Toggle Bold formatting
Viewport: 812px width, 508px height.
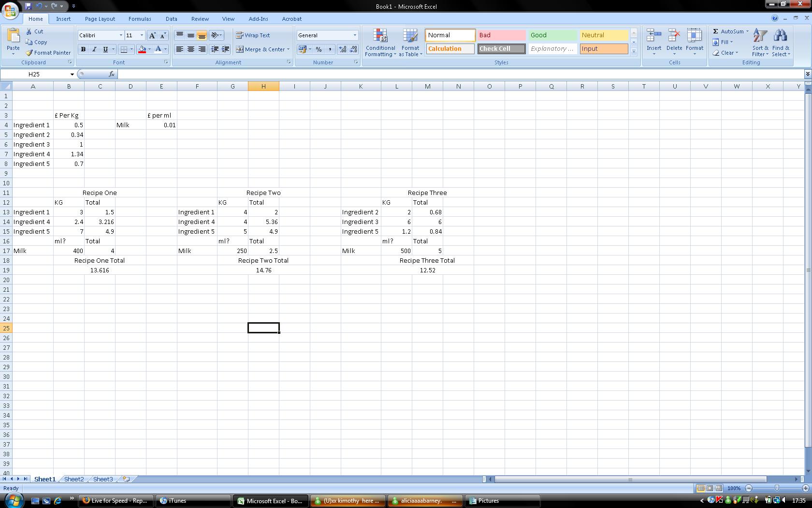[83, 49]
